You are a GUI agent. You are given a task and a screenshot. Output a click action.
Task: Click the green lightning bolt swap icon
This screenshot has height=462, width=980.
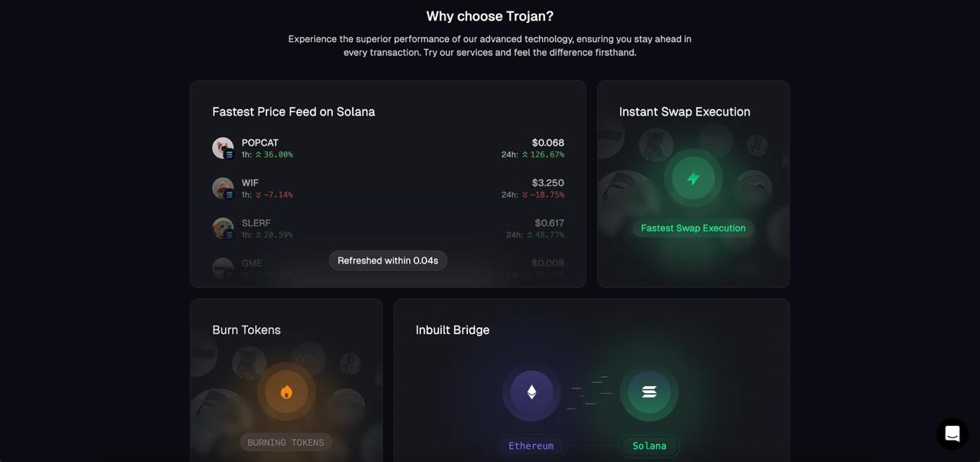tap(693, 179)
